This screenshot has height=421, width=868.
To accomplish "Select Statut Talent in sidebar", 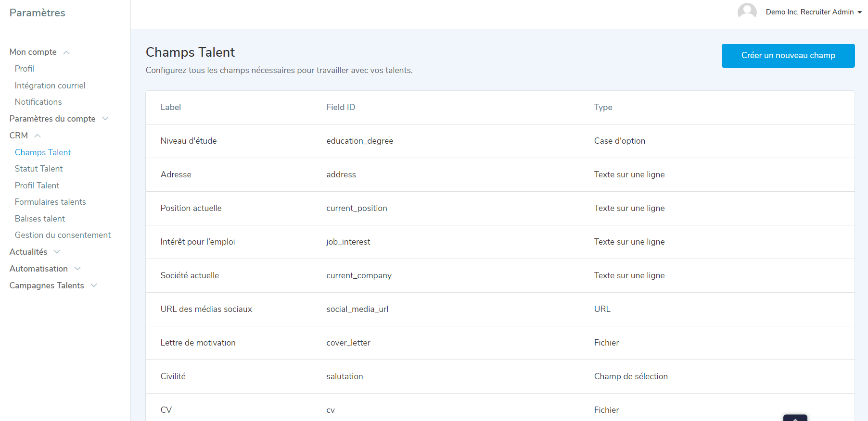I will coord(39,169).
